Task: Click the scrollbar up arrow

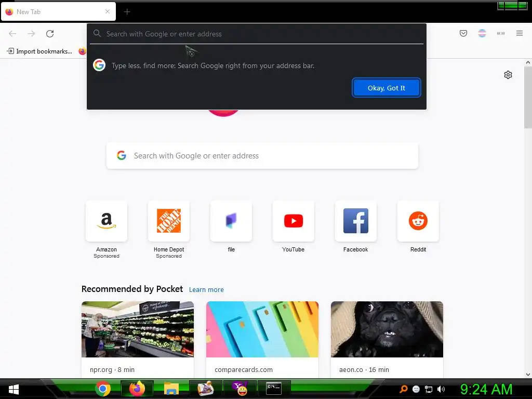Action: [x=528, y=62]
